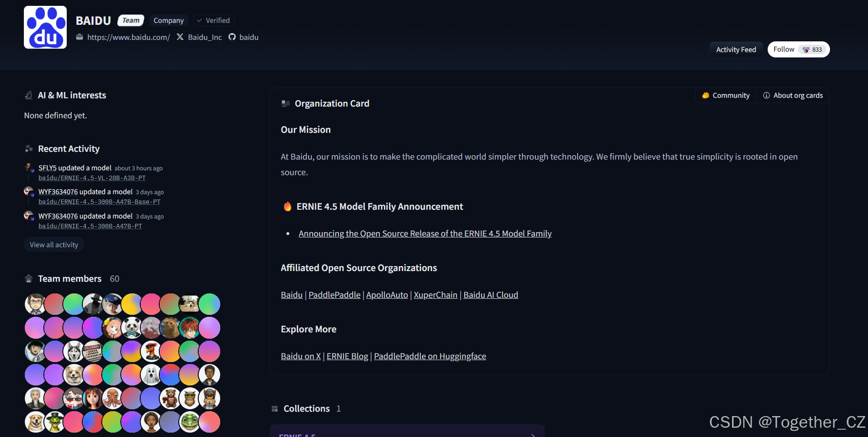Open the https://www.baidu.com/ link
The image size is (868, 437).
[129, 37]
